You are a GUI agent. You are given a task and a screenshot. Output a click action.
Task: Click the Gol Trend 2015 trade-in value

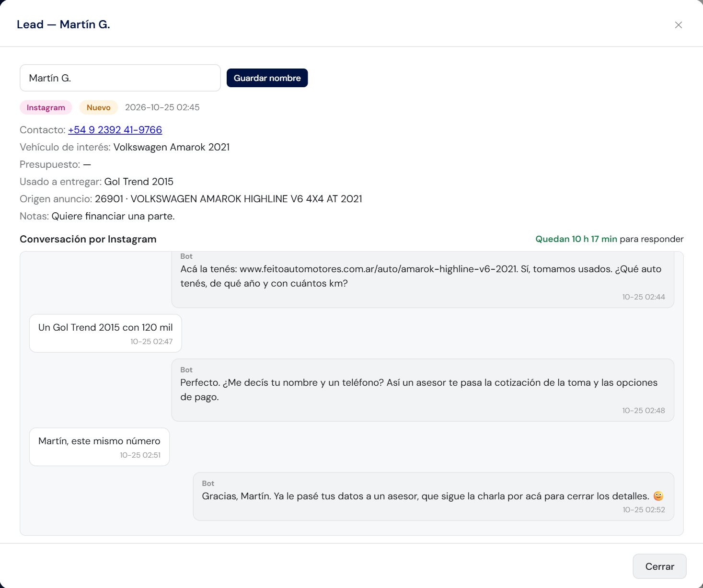coord(139,182)
